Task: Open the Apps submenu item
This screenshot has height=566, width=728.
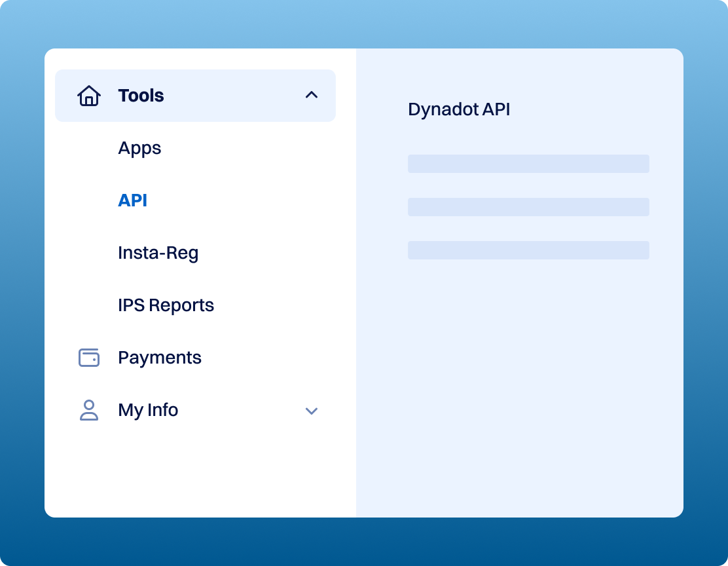Action: click(x=139, y=149)
